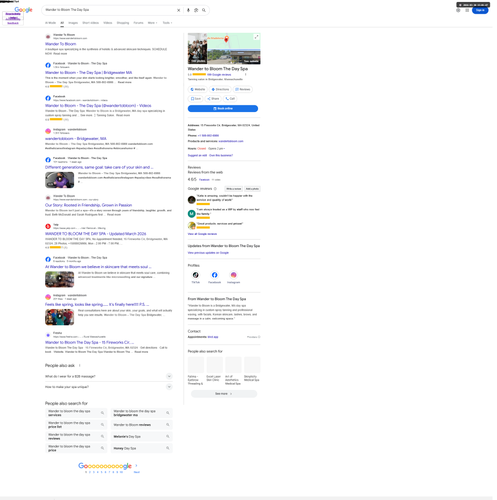Click the Call button
Screen dimensions: 497x500
230,99
